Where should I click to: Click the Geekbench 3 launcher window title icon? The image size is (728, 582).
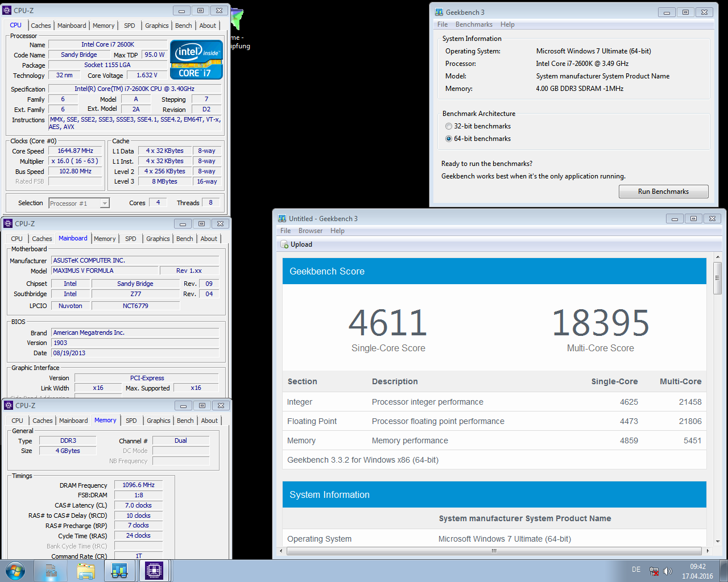(439, 12)
